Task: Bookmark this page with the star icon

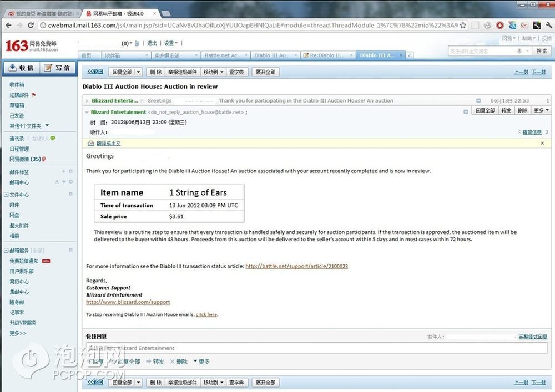Action: click(x=463, y=25)
